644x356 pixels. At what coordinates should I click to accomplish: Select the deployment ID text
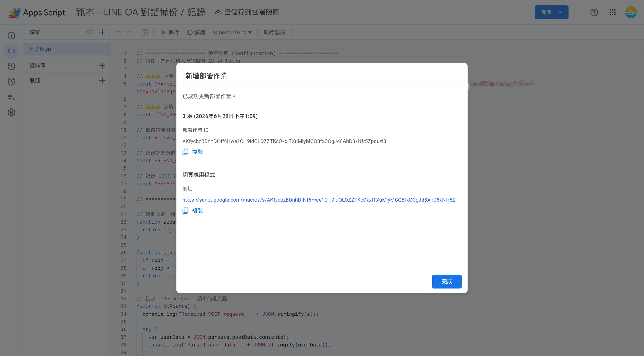point(284,141)
